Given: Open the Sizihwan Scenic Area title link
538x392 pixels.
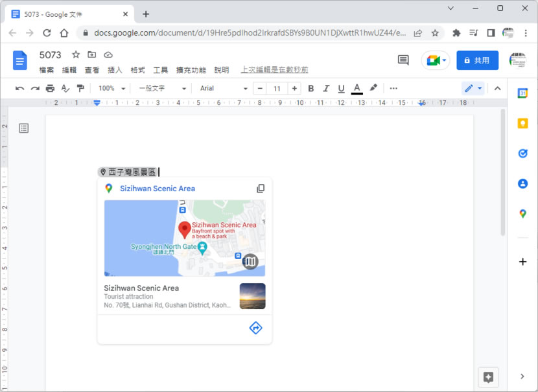Looking at the screenshot, I should 158,189.
